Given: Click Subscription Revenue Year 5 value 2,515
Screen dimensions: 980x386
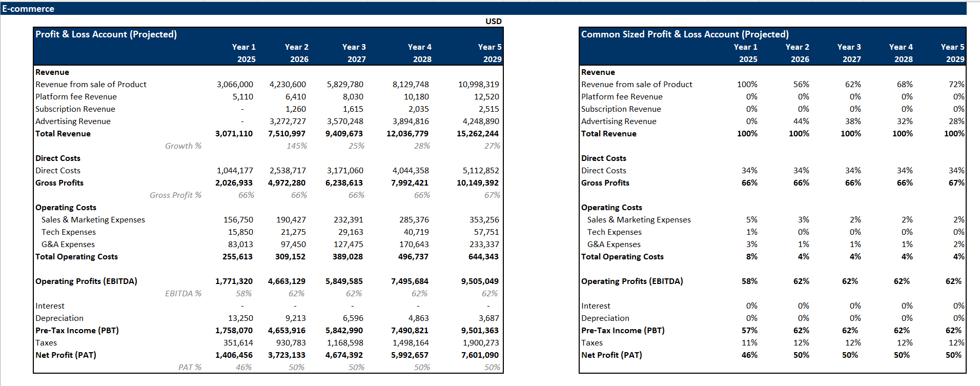Looking at the screenshot, I should pyautogui.click(x=488, y=109).
